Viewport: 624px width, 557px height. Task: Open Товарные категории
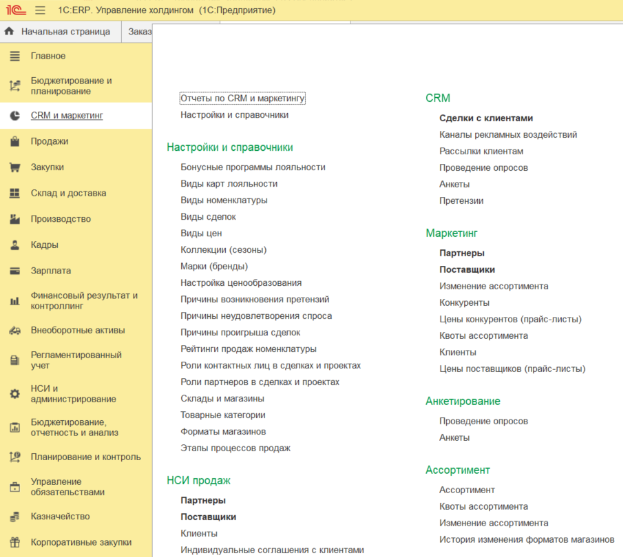click(x=223, y=415)
